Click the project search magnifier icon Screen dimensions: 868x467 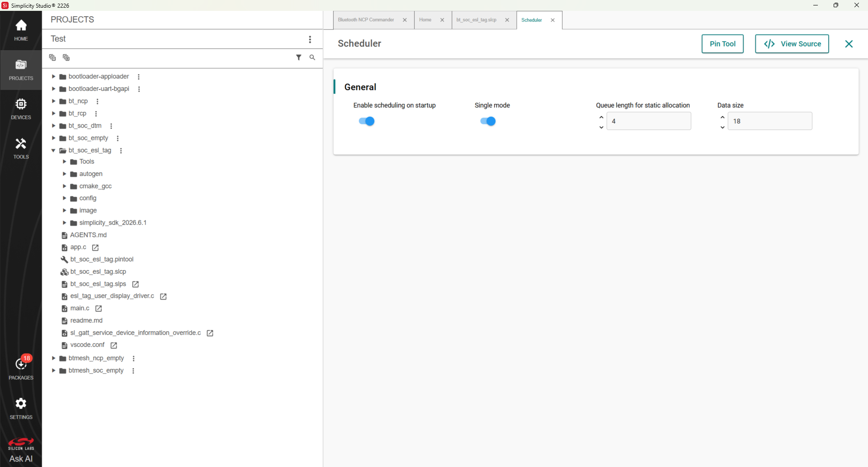click(x=312, y=57)
